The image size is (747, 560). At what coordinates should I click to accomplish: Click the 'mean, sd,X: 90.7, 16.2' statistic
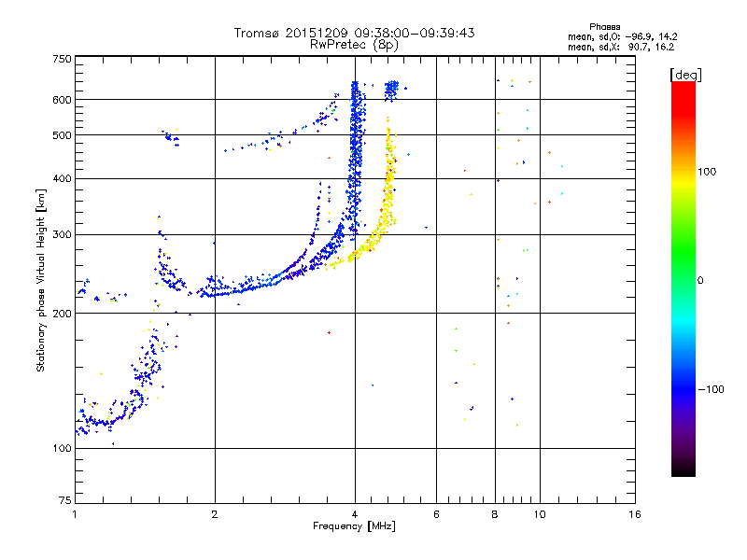(x=621, y=48)
